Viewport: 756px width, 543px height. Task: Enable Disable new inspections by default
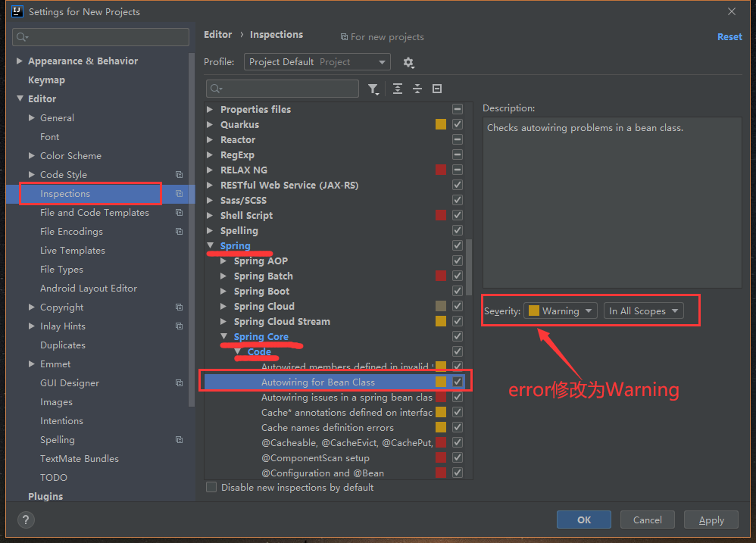tap(211, 487)
